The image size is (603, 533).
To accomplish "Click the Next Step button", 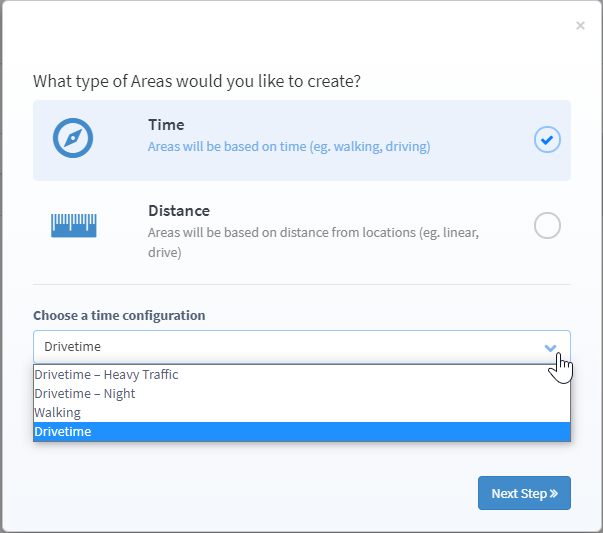I will click(524, 493).
